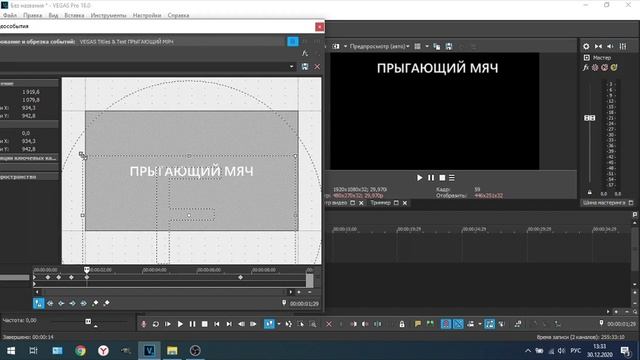Toggle dim output speaker icon
Screen dimensions: 640x360
pyautogui.click(x=610, y=47)
